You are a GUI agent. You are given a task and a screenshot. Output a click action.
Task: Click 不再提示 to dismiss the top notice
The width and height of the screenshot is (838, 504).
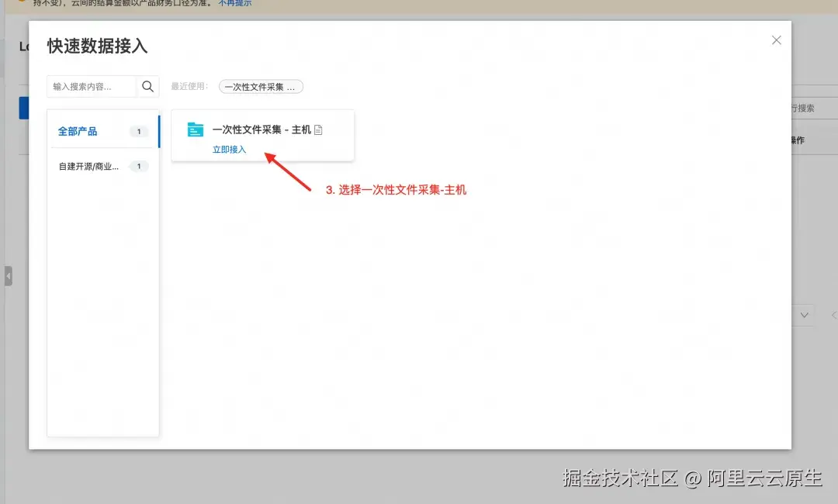(234, 3)
